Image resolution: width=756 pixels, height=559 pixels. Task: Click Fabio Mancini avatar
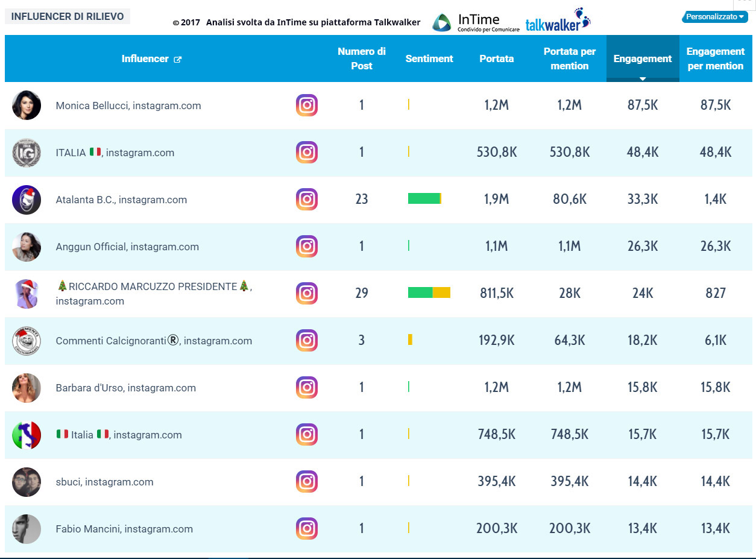[27, 529]
